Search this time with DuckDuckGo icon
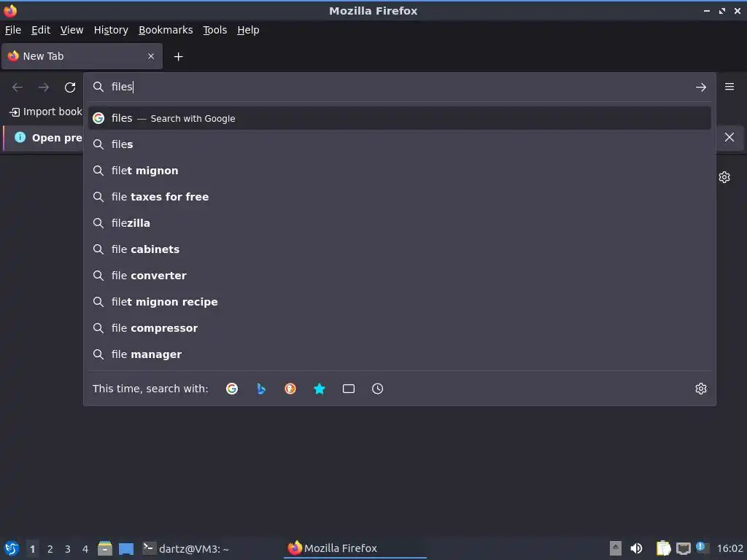 290,389
